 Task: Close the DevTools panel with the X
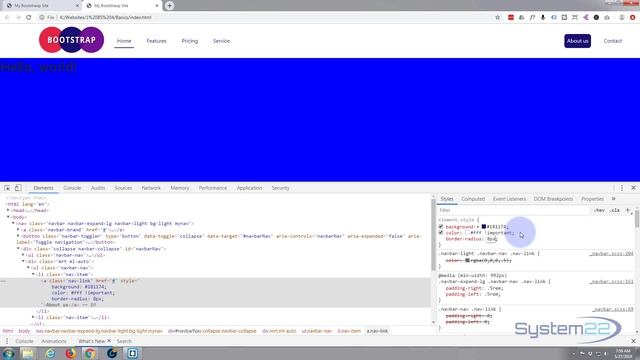point(633,188)
